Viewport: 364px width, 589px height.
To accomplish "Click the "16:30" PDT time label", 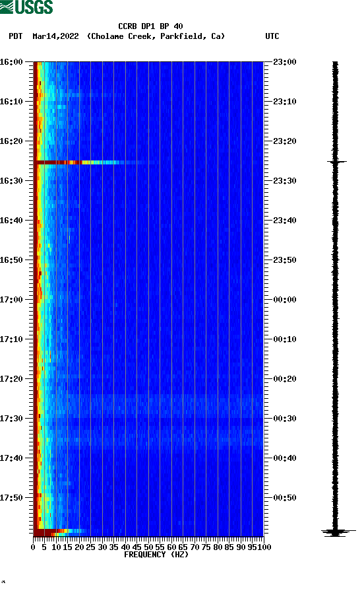I will (x=11, y=181).
